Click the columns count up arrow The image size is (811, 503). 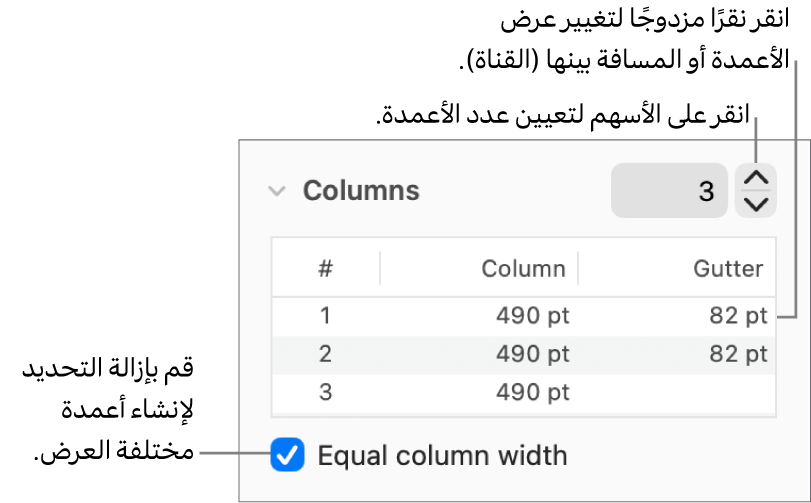click(757, 179)
